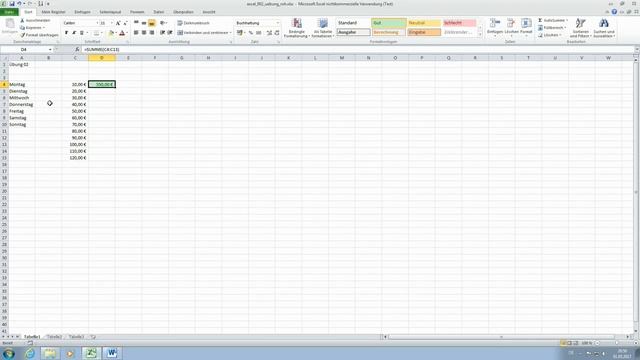
Task: Click the percent style icon
Action: pyautogui.click(x=251, y=33)
